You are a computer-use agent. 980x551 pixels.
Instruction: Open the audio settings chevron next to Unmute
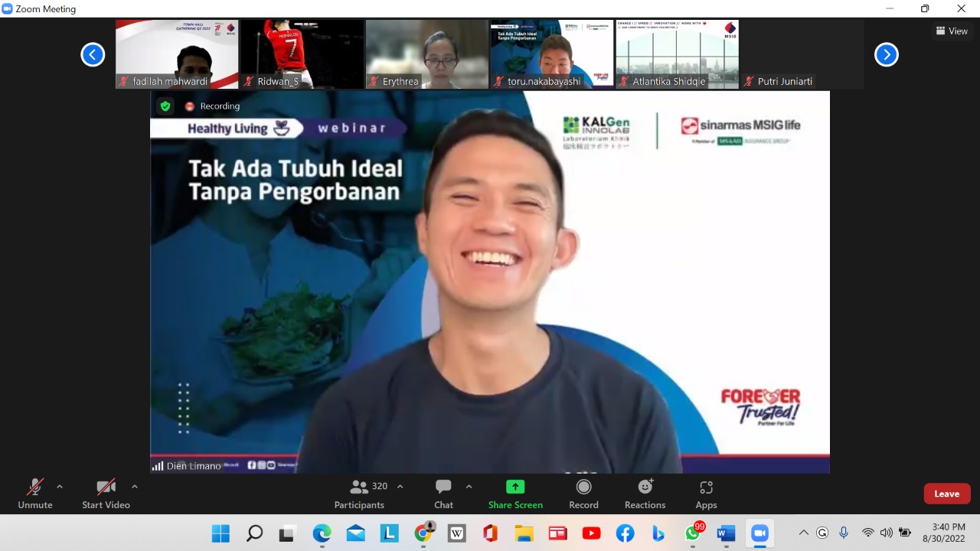click(59, 485)
